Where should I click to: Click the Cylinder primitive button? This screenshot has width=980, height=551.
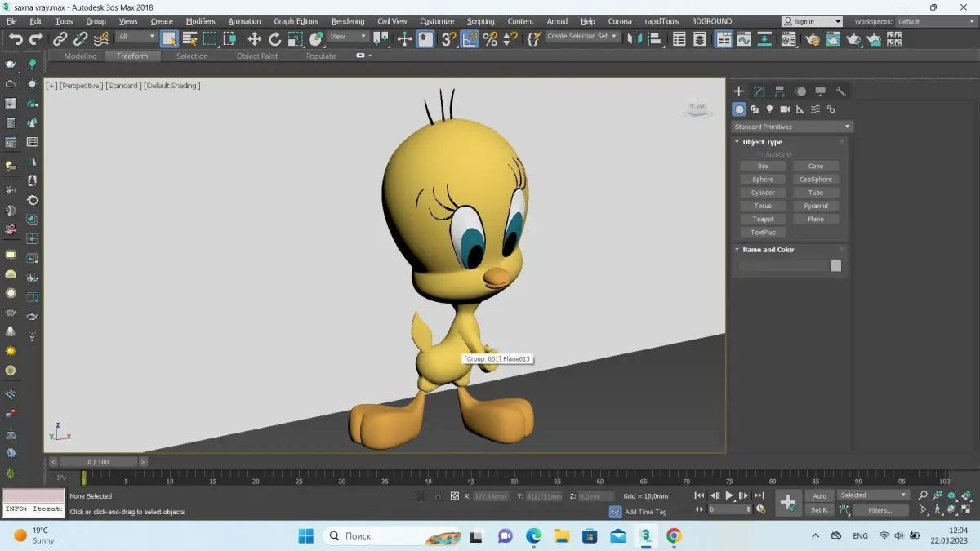(x=763, y=193)
